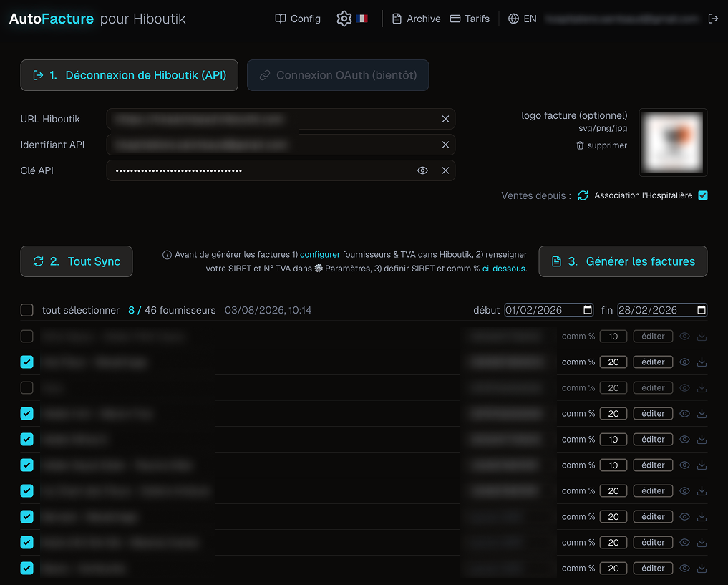Click the logout icon at the top right
728x585 pixels.
click(x=713, y=19)
